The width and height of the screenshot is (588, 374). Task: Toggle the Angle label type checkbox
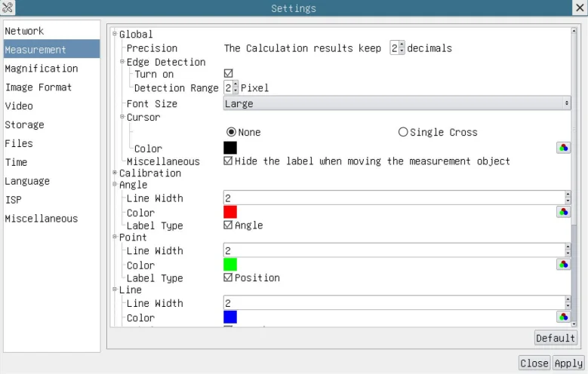tap(228, 225)
